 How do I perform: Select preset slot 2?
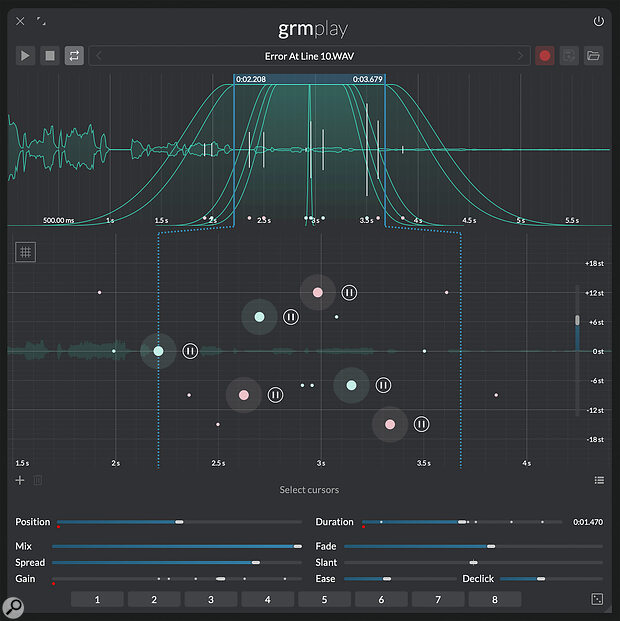[x=154, y=599]
